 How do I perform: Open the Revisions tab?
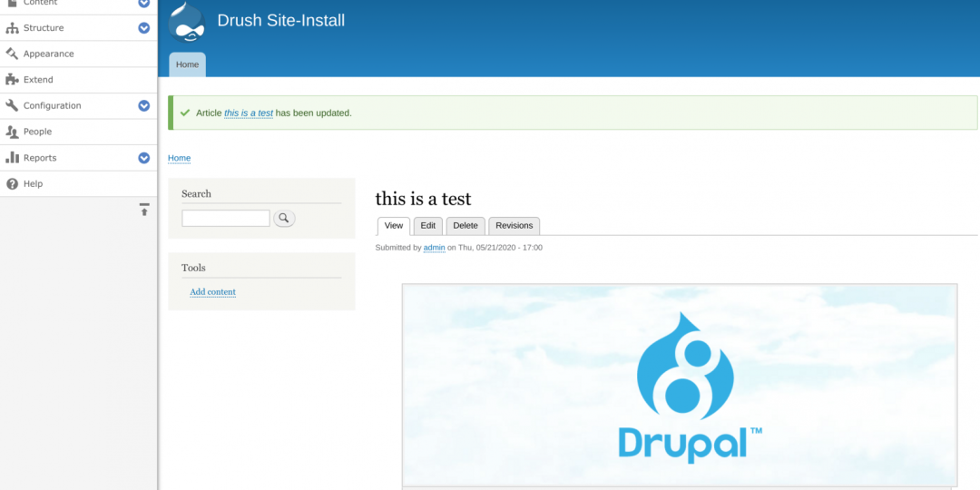click(x=514, y=226)
